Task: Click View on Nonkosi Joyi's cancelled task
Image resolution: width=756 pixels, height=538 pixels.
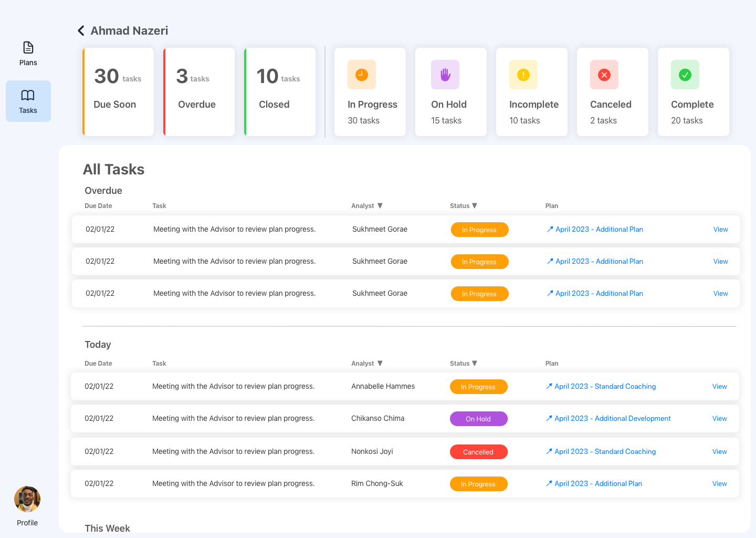Action: [719, 451]
